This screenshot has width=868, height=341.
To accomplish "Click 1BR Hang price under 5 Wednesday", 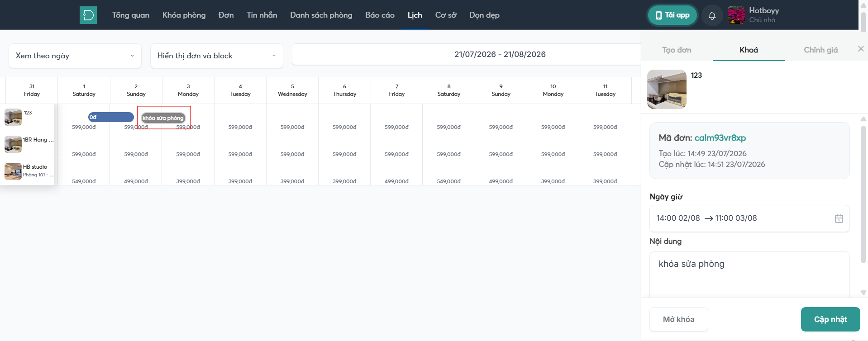I will point(292,154).
